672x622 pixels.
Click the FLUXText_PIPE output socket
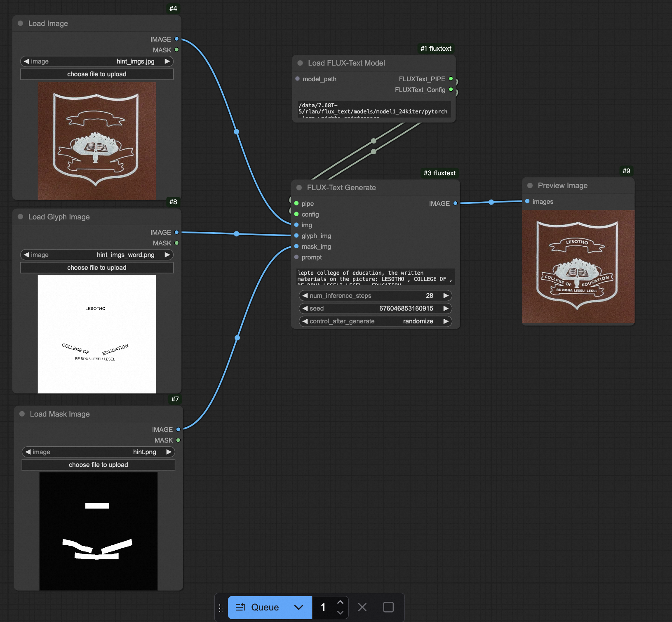coord(451,78)
